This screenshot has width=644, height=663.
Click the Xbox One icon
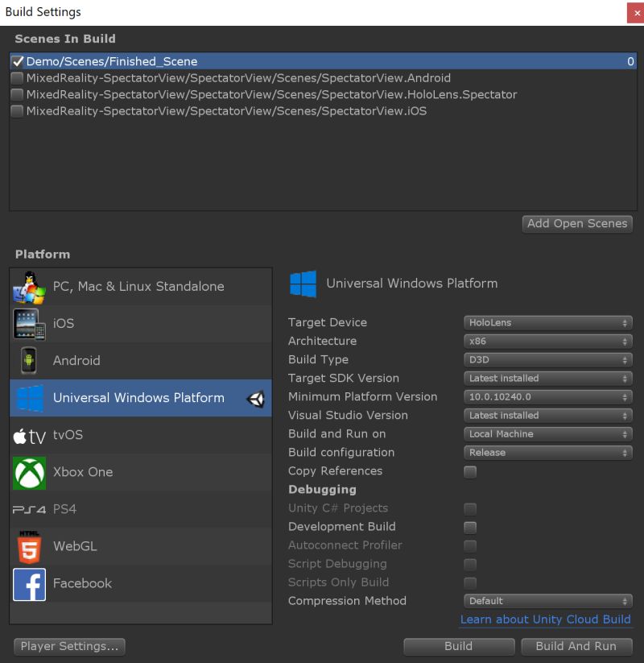tap(29, 471)
